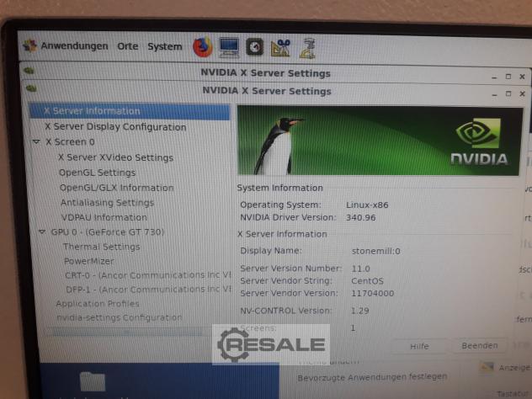Open Antialiasing Settings page

(x=107, y=203)
